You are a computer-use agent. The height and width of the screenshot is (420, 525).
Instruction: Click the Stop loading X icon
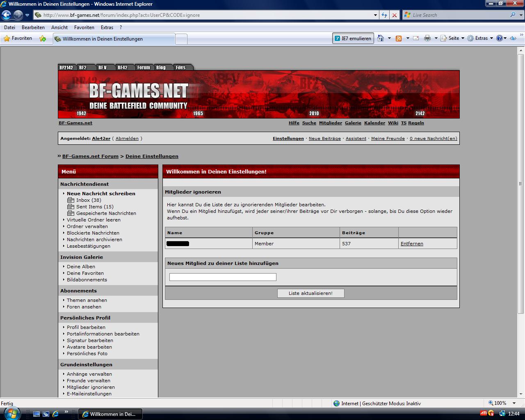tap(394, 15)
